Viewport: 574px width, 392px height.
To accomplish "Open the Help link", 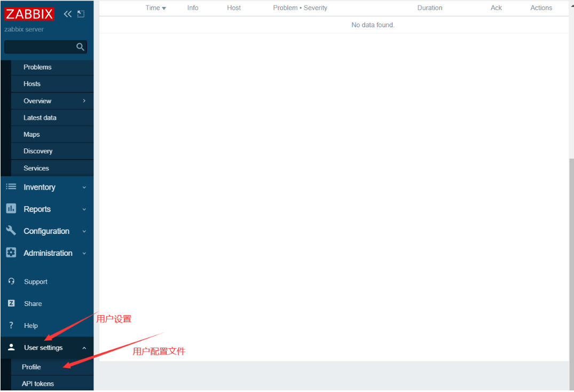I will tap(31, 326).
